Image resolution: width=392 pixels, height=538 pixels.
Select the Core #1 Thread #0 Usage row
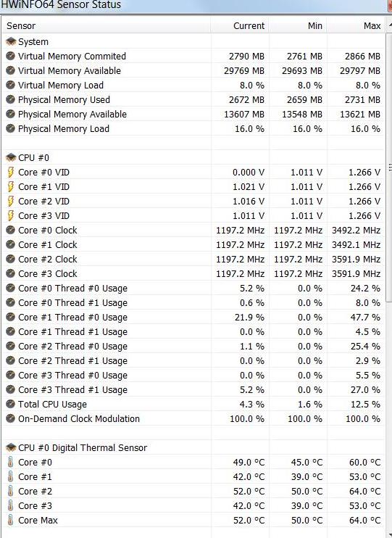pos(193,317)
